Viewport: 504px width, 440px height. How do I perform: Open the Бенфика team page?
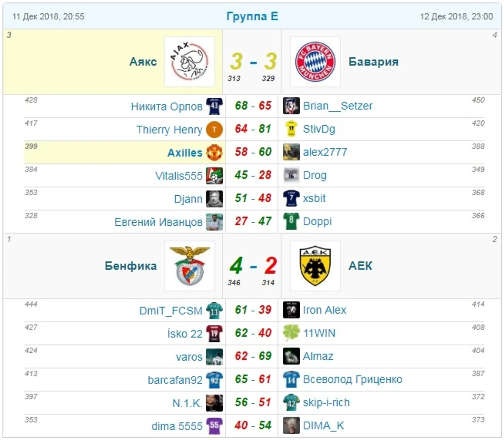(x=131, y=266)
